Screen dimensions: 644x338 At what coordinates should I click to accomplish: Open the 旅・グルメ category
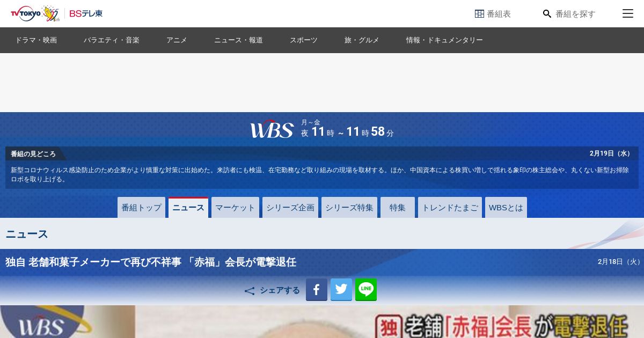362,40
